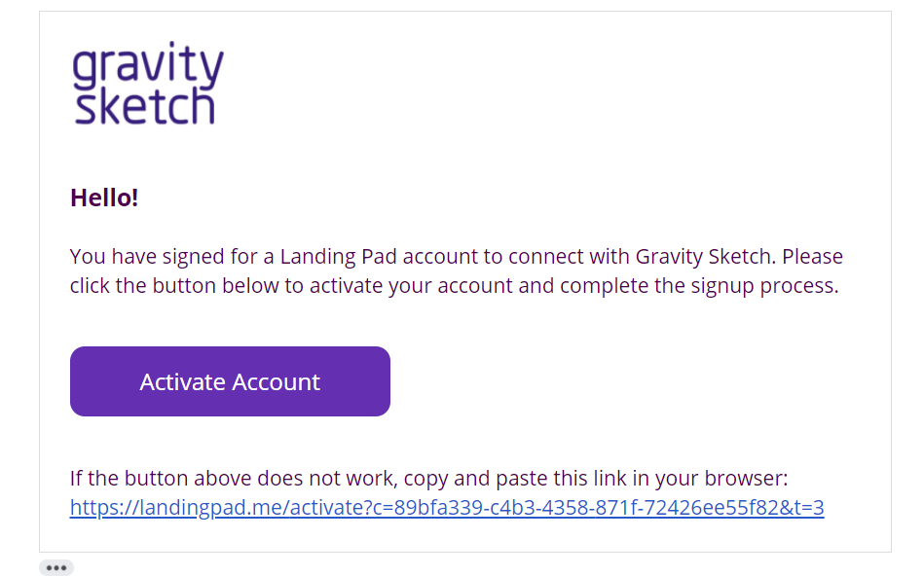Expand trimmed content with ellipsis button
Image resolution: width=924 pixels, height=576 pixels.
tap(56, 568)
